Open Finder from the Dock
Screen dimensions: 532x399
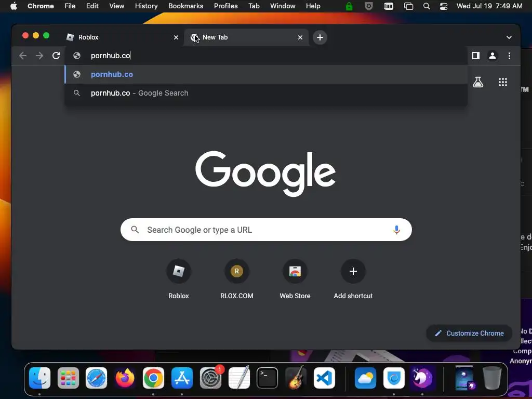pyautogui.click(x=39, y=378)
